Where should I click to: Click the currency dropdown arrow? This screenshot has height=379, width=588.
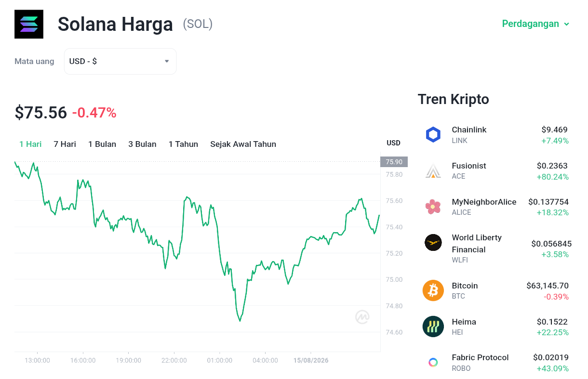coord(167,61)
